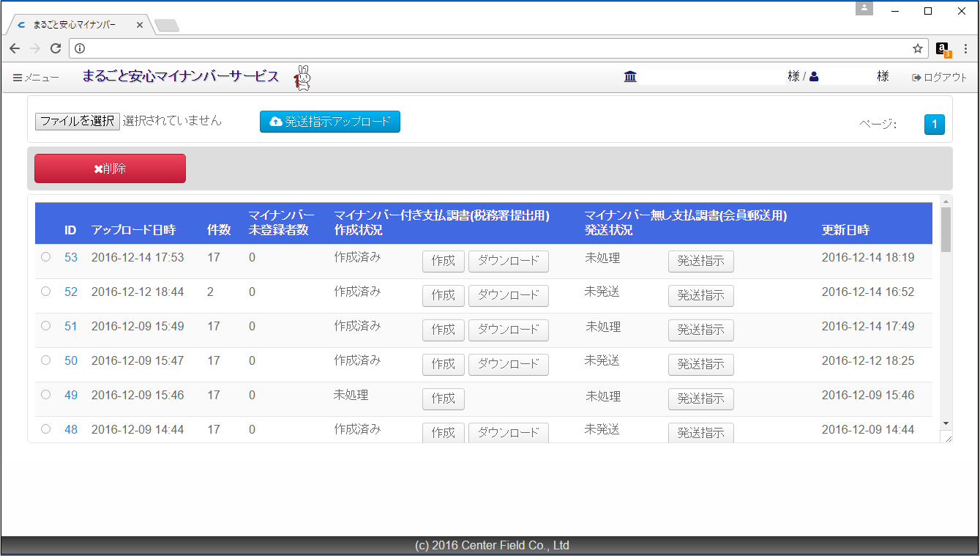Click browser back arrow
Screen dimensions: 980x556
point(15,48)
